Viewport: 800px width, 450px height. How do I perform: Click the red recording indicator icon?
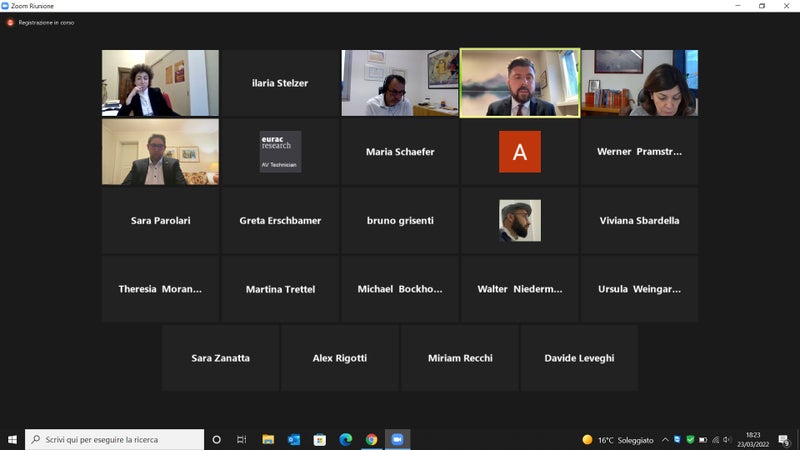(10, 22)
